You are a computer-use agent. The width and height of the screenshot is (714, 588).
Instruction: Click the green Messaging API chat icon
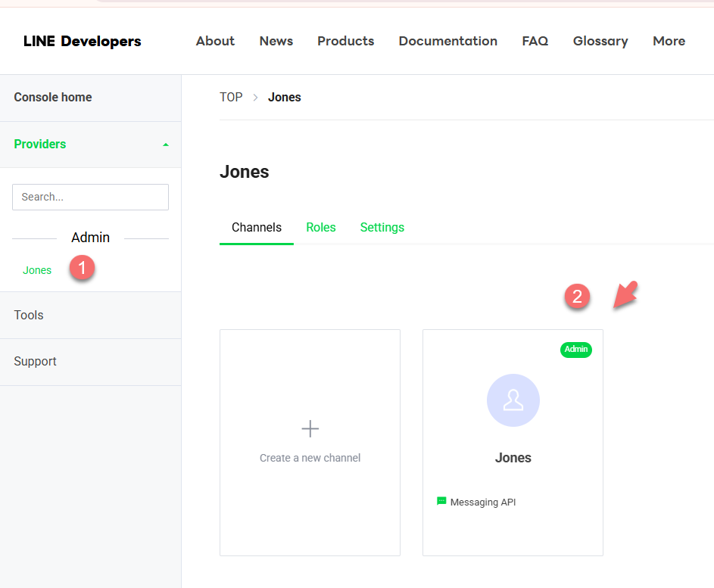[x=441, y=501]
